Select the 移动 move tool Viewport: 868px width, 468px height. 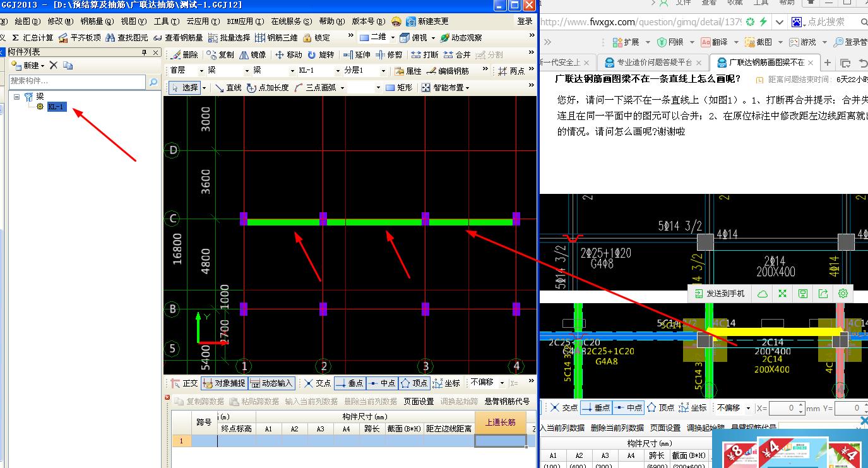point(288,55)
